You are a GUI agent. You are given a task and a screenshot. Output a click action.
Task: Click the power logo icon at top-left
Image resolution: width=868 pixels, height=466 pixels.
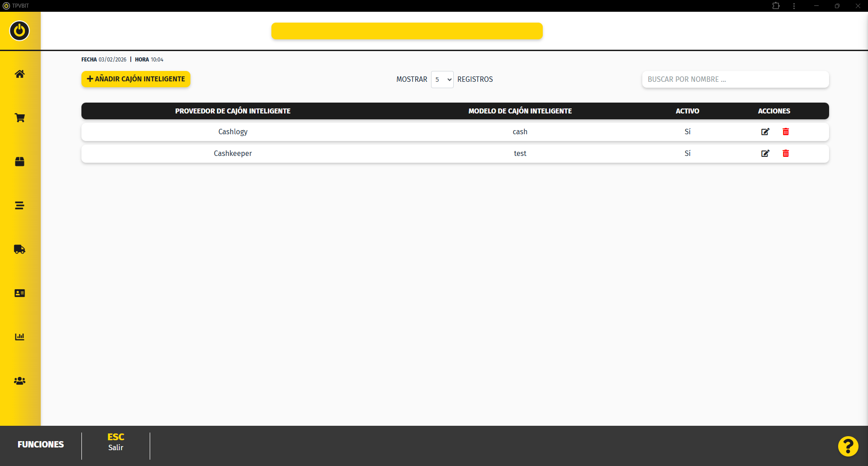19,31
